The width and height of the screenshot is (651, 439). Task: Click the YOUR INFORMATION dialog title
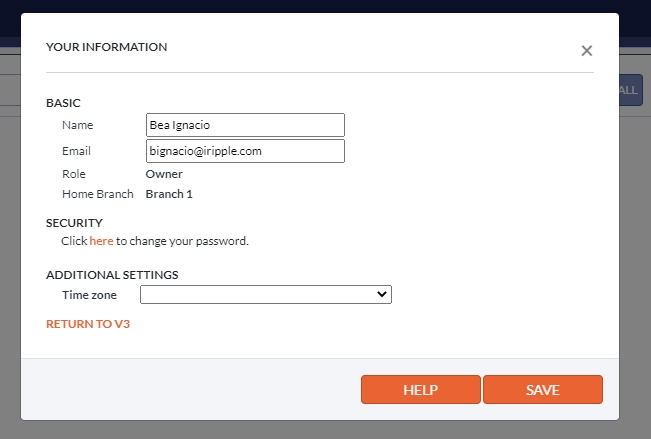tap(106, 47)
